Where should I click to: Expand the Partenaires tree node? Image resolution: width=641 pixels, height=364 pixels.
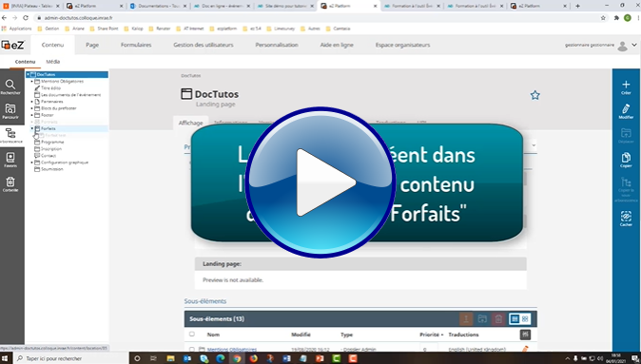pyautogui.click(x=32, y=102)
